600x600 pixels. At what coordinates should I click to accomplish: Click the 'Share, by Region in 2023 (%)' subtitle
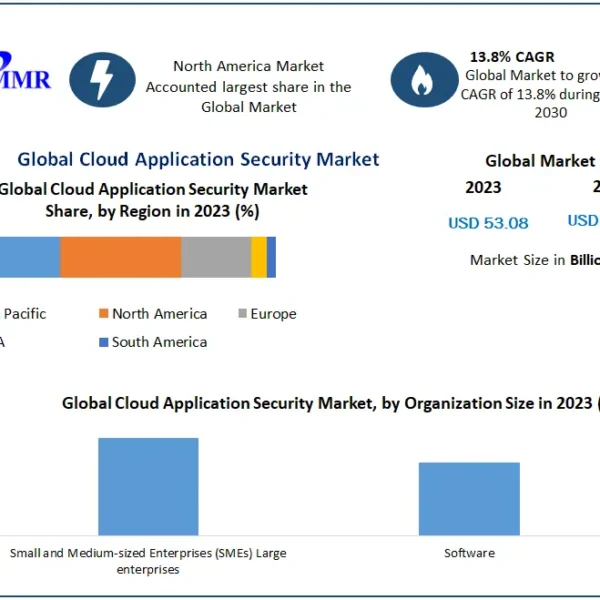152,211
